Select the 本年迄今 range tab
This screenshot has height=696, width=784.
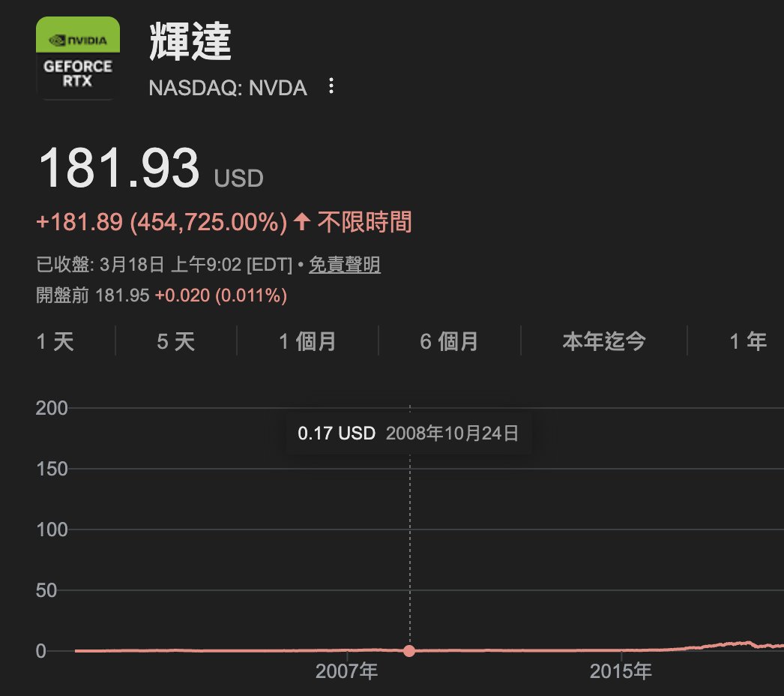pyautogui.click(x=604, y=342)
